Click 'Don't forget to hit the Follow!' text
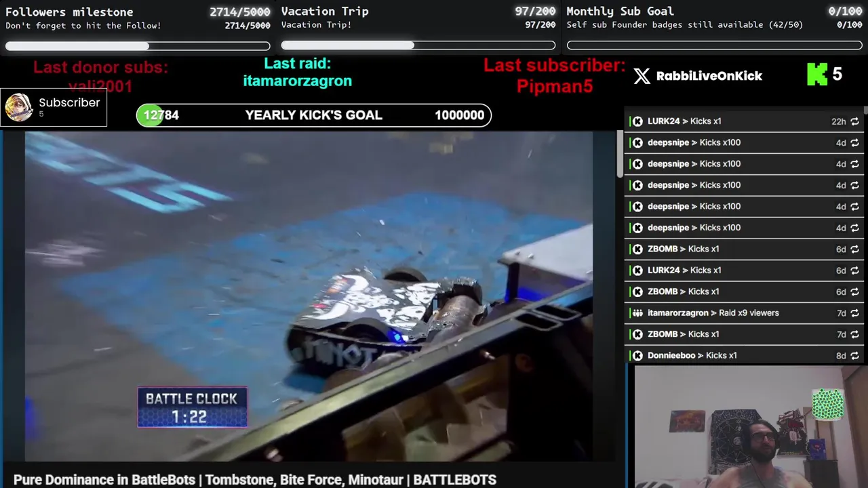Viewport: 868px width, 488px height. [x=83, y=26]
